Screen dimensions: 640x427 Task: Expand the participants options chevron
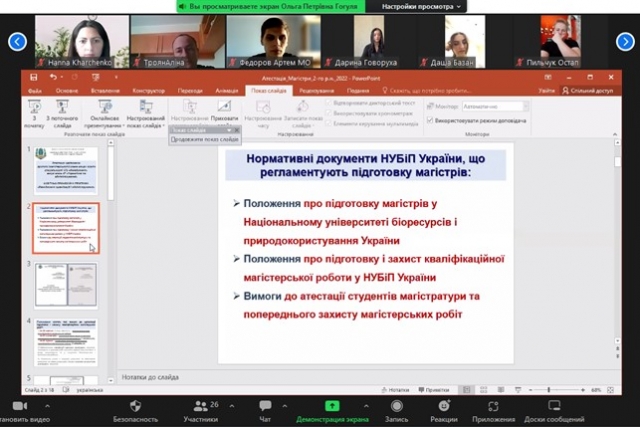click(232, 406)
